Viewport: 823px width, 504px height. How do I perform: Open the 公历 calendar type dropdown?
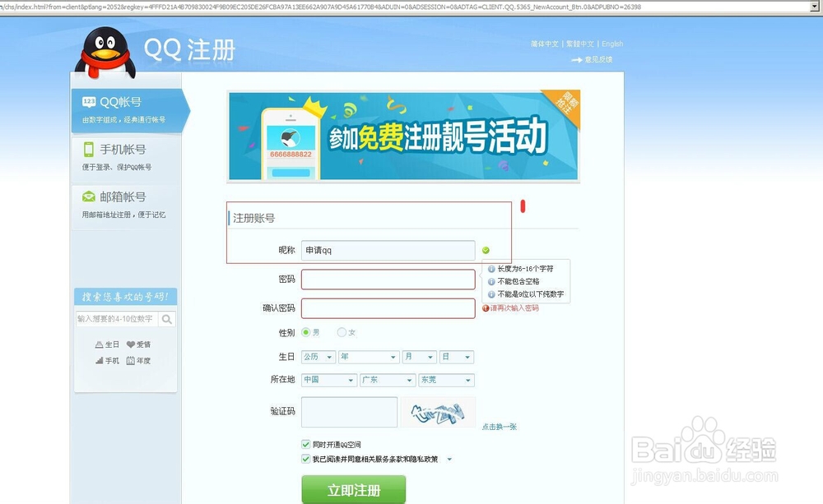(318, 357)
